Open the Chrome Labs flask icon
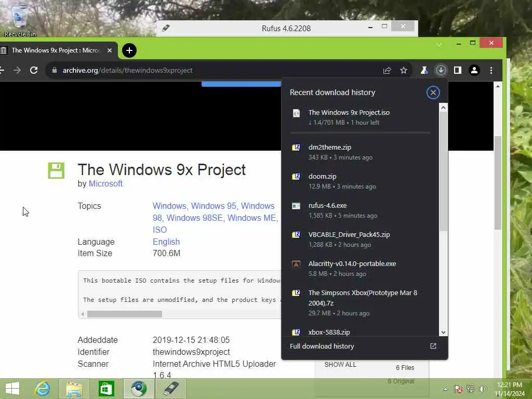Viewport: 532px width, 399px height. click(x=424, y=70)
